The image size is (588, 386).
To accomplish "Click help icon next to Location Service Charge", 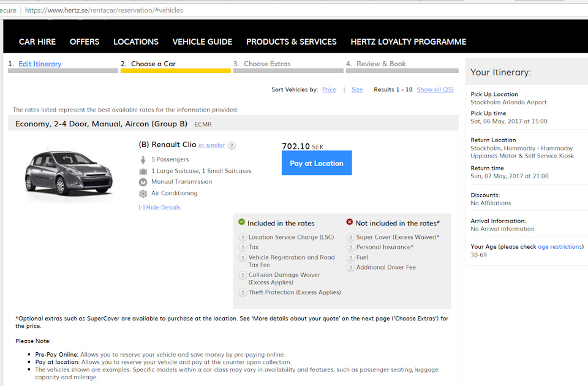I will (243, 237).
